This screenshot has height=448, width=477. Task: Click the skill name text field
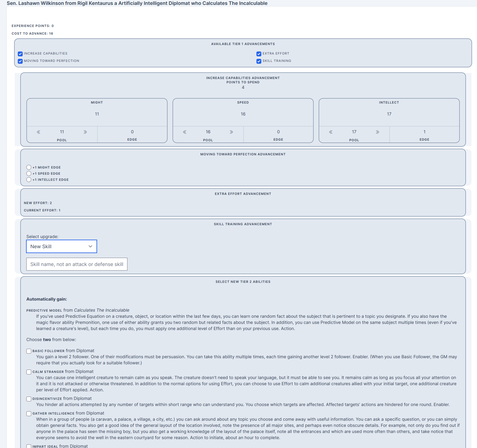click(77, 264)
